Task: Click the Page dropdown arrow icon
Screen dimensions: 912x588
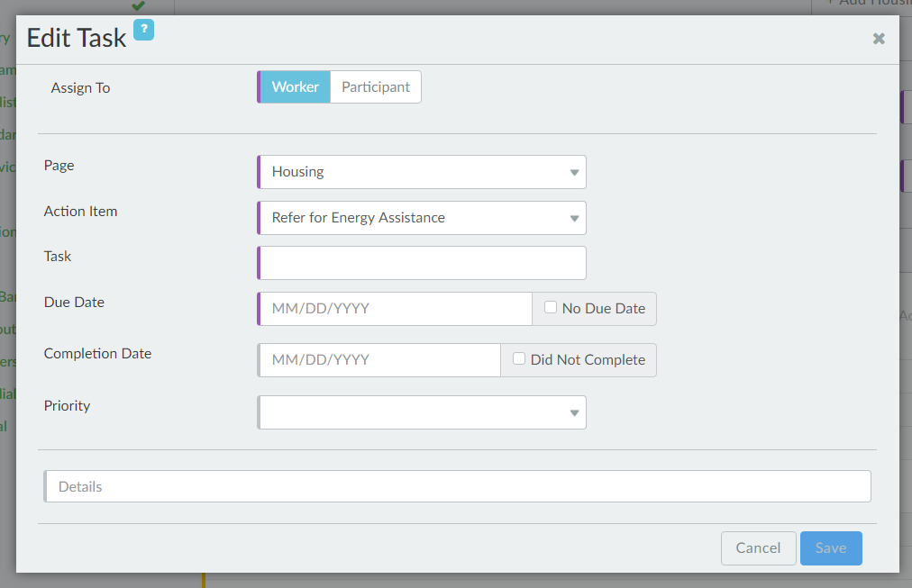Action: (x=574, y=173)
